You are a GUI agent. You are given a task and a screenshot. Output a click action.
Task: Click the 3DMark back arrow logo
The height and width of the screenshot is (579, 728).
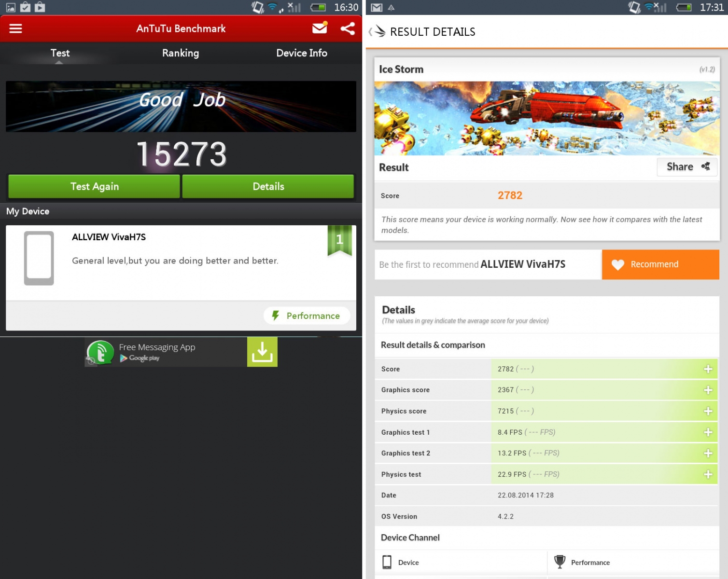point(378,32)
